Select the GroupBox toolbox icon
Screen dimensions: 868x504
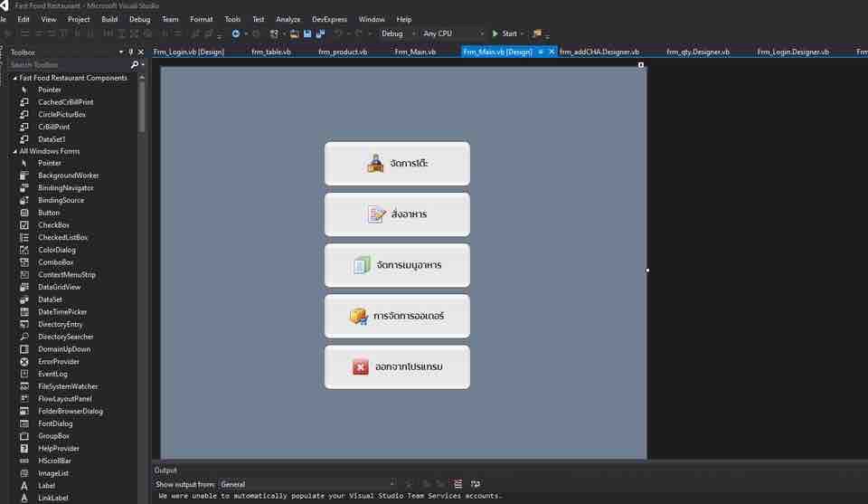(x=24, y=436)
